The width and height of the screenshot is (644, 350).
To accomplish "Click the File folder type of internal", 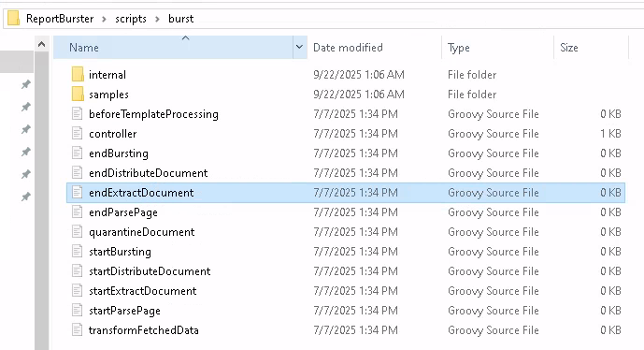I will coord(472,75).
